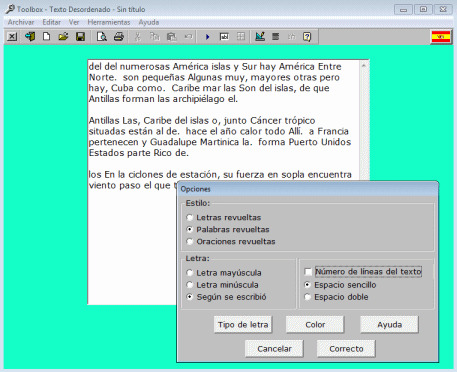Click the Spanish flag language icon
457x372 pixels.
tap(441, 37)
